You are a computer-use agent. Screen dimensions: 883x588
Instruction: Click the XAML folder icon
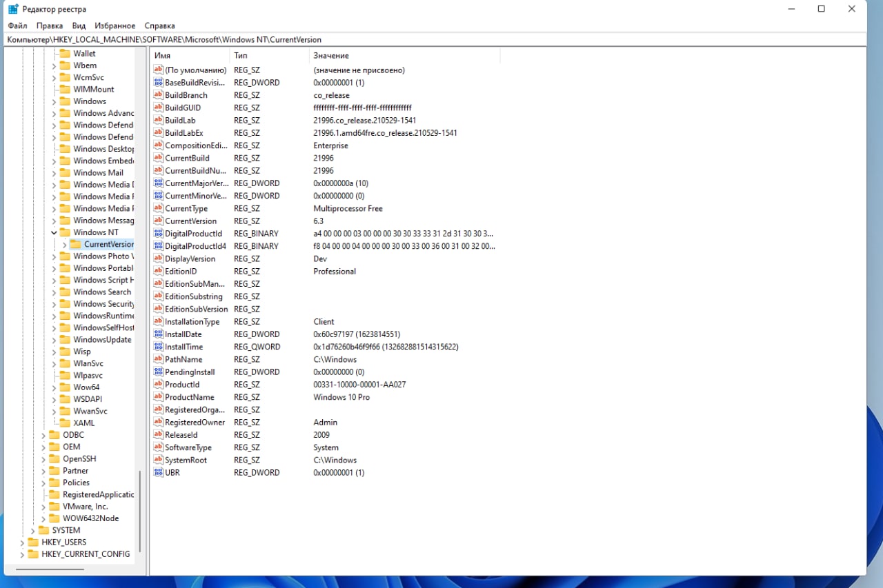65,423
